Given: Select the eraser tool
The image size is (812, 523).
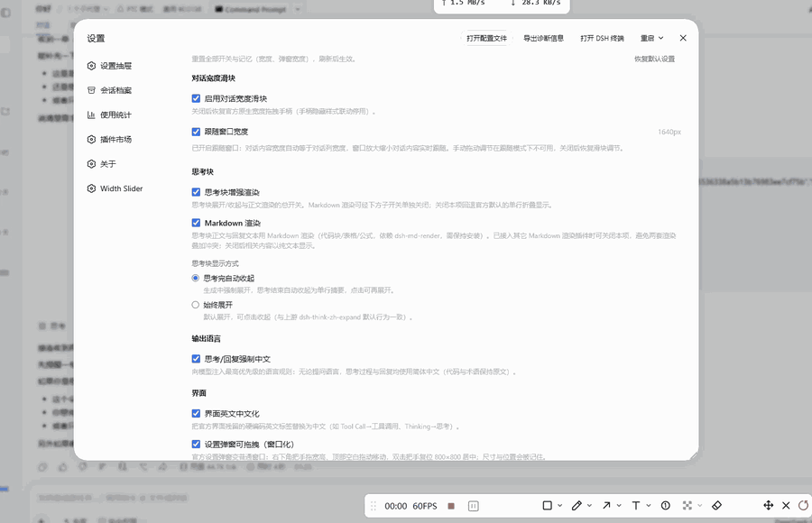Looking at the screenshot, I should [716, 505].
